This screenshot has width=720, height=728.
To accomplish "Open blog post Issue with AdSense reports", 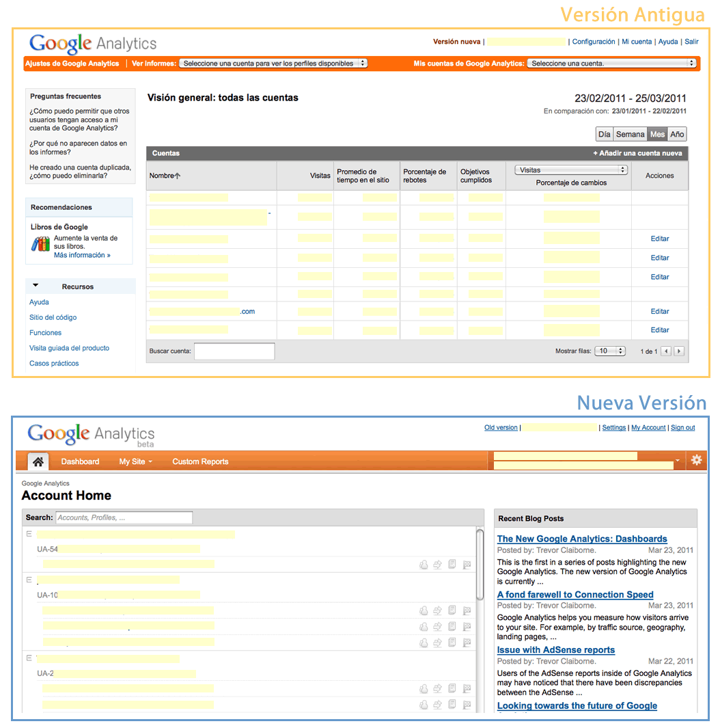I will (556, 650).
